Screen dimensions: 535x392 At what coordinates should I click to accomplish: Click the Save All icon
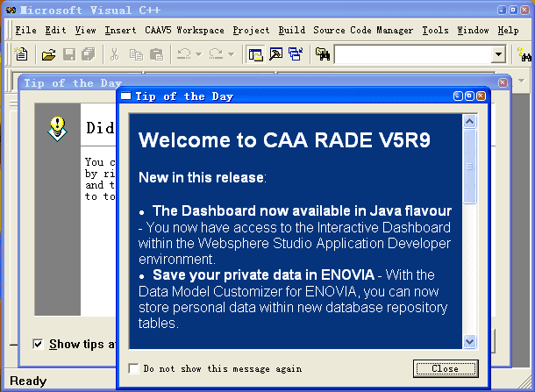(x=89, y=54)
